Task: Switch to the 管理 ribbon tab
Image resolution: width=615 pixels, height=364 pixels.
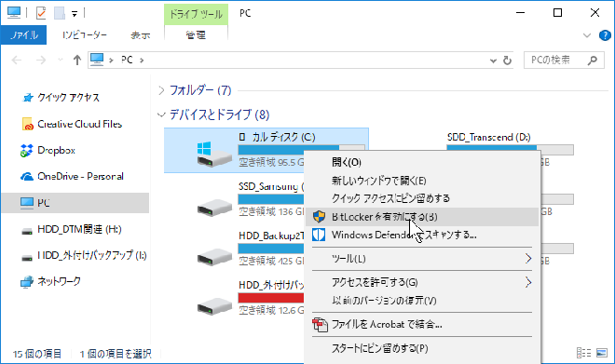Action: tap(196, 35)
